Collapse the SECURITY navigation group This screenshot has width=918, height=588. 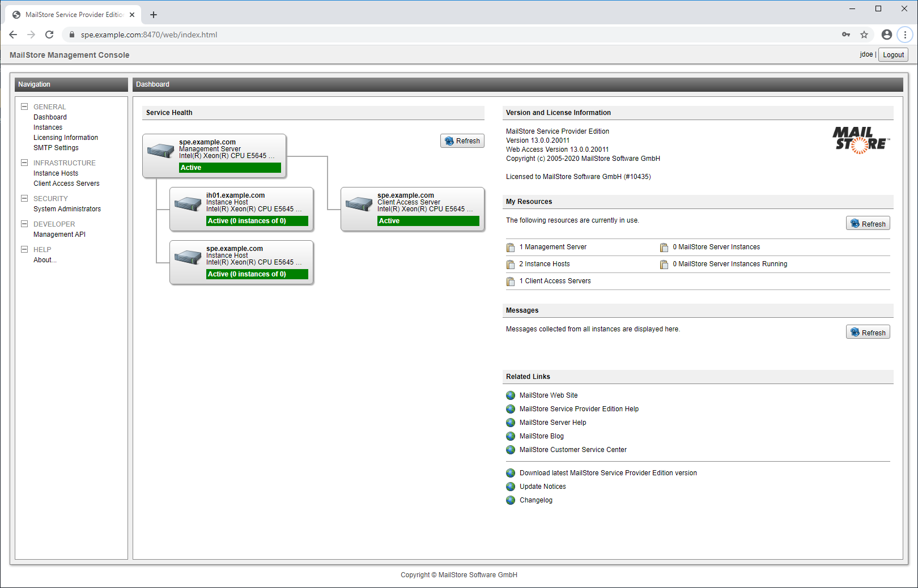pyautogui.click(x=24, y=198)
